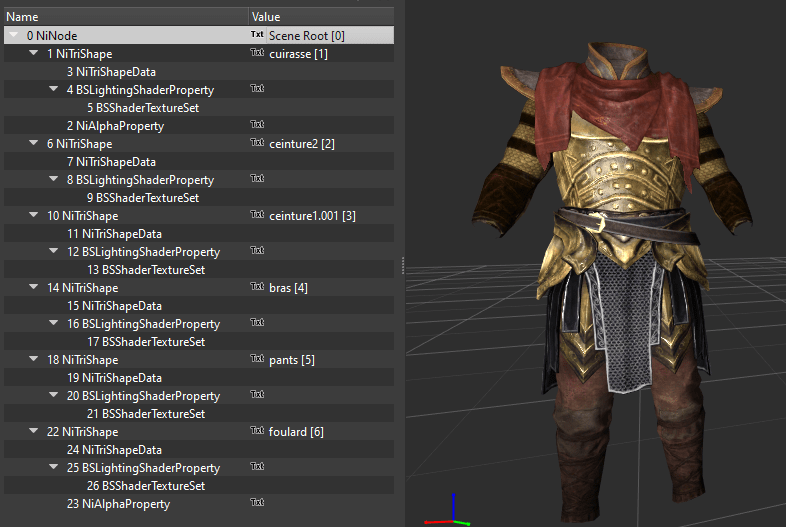Collapse the 16 BSLightingShaderProperty expander

54,323
